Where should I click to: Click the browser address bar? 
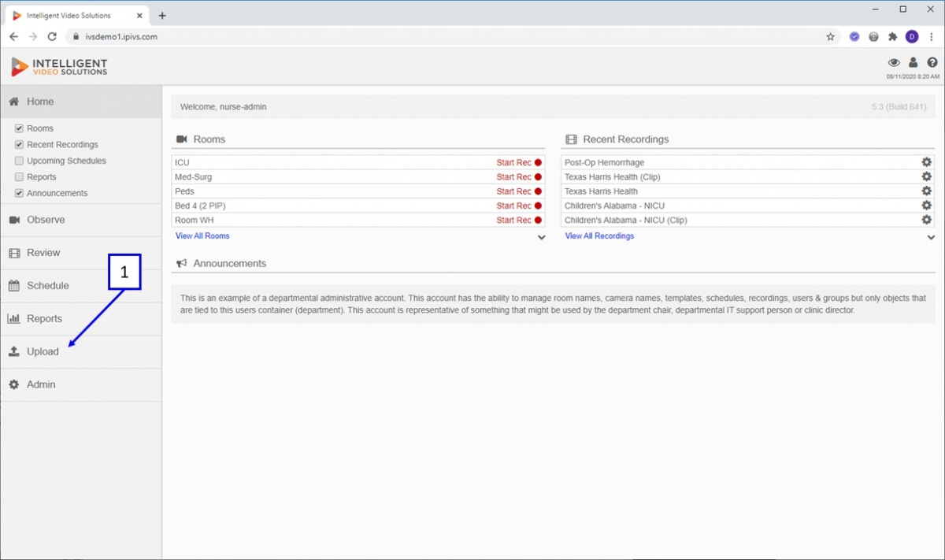[x=449, y=36]
